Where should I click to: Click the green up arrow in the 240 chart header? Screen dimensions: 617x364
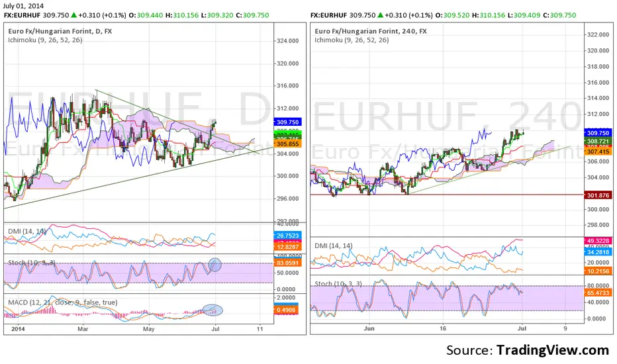(380, 15)
